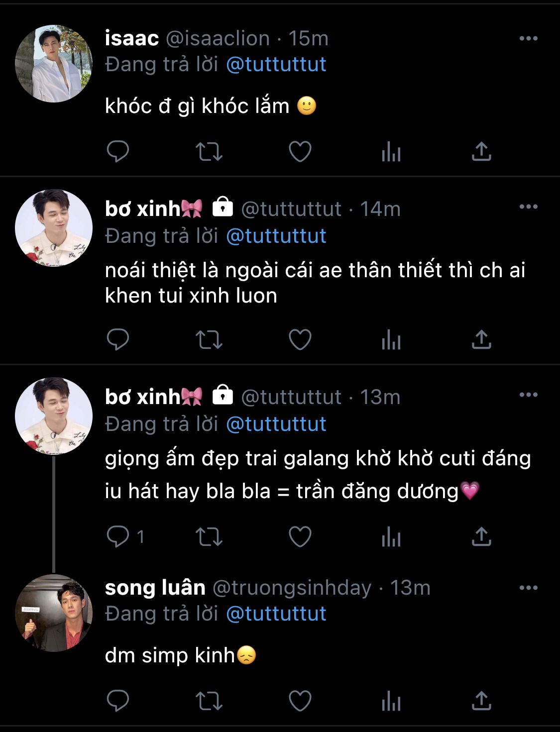This screenshot has width=560, height=732.
Task: Reply to the 14m bơ xinh tweet
Action: (118, 339)
